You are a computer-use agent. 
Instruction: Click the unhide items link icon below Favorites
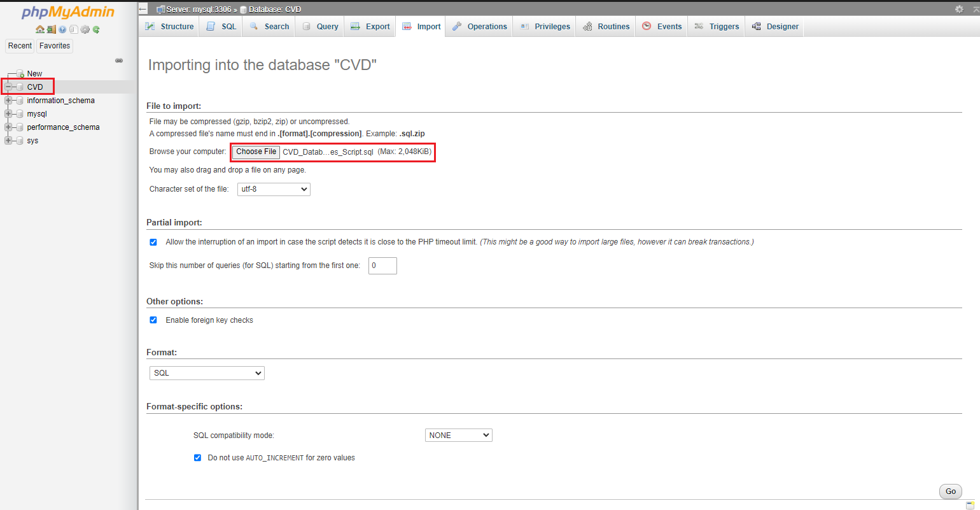119,60
